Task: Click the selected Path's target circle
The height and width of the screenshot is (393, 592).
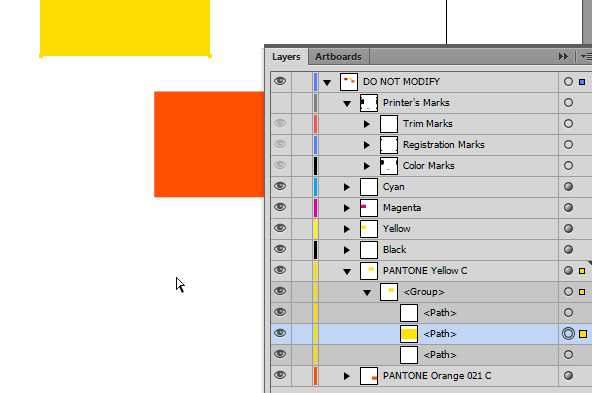Action: pos(568,333)
